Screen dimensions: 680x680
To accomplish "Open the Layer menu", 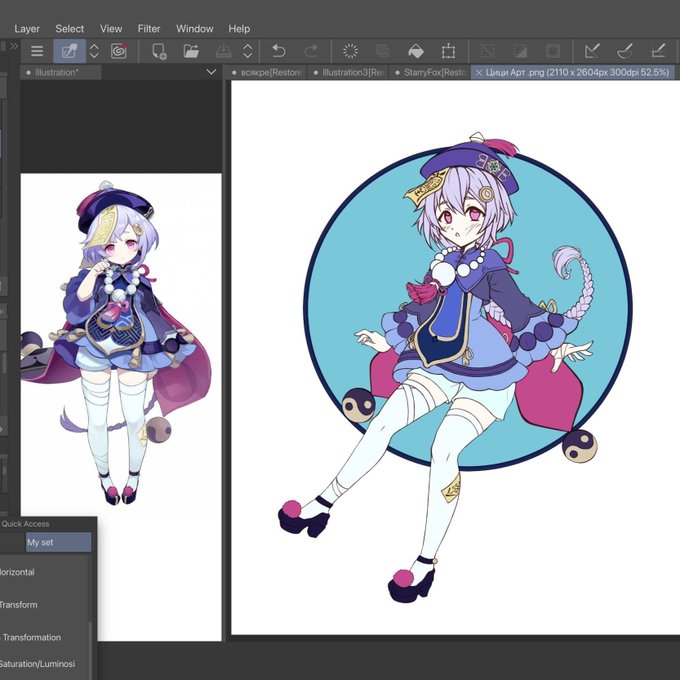I will point(27,29).
